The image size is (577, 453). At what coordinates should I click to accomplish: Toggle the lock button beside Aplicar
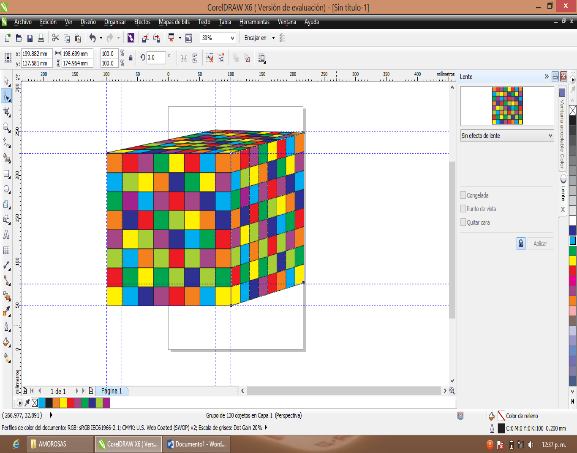coord(521,243)
